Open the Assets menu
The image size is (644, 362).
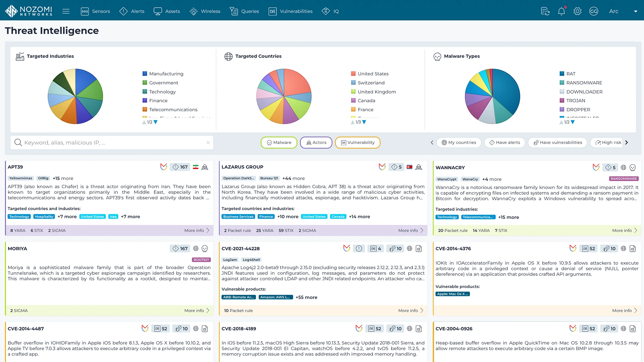click(167, 11)
